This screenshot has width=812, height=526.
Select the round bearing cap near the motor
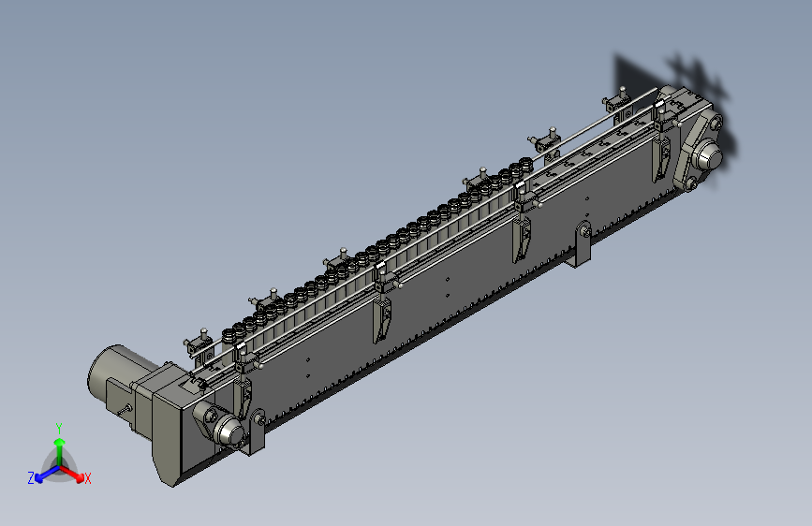click(230, 432)
